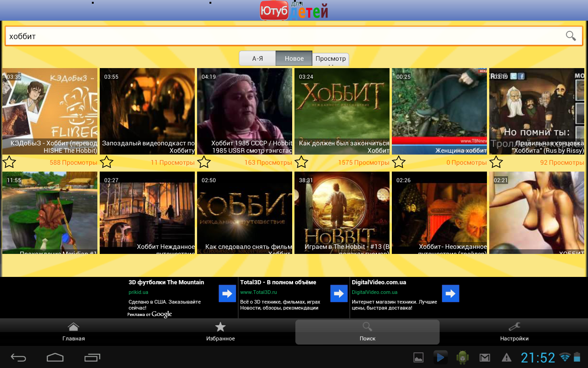Open Как следовало снять фильм Хоббит video
The height and width of the screenshot is (368, 588).
coord(244,213)
